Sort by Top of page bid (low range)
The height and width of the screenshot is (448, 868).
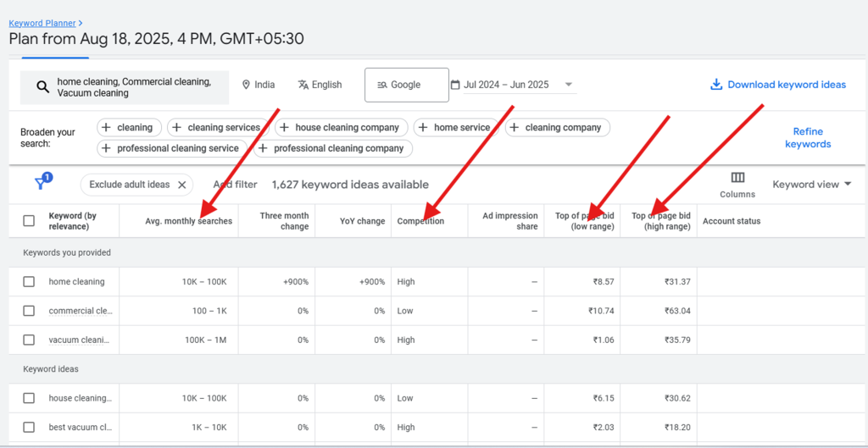585,221
